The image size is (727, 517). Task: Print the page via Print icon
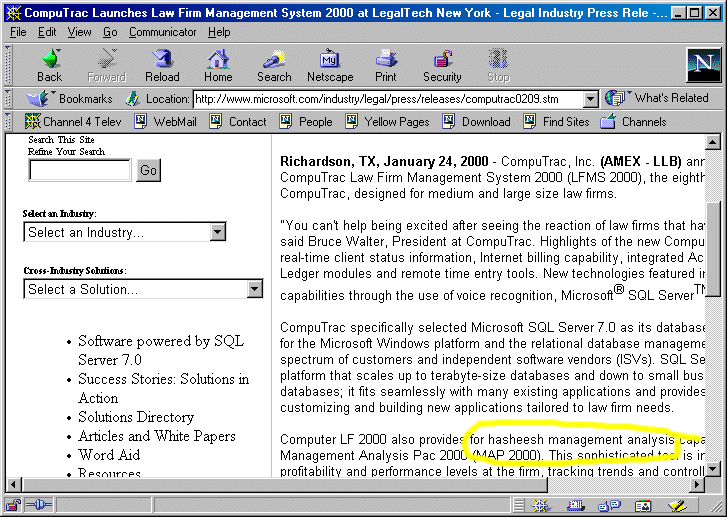pos(386,65)
